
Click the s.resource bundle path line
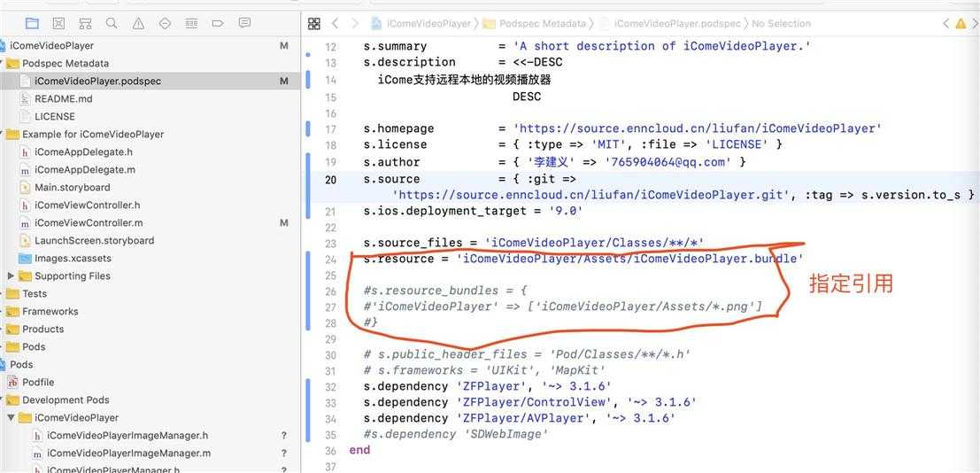click(583, 259)
